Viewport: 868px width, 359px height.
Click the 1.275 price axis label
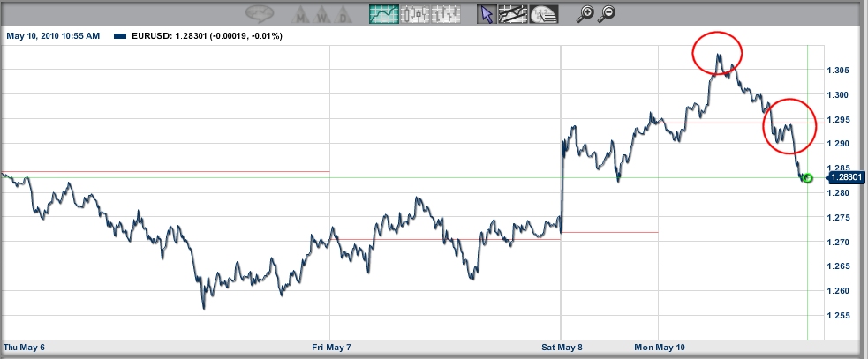pos(838,217)
